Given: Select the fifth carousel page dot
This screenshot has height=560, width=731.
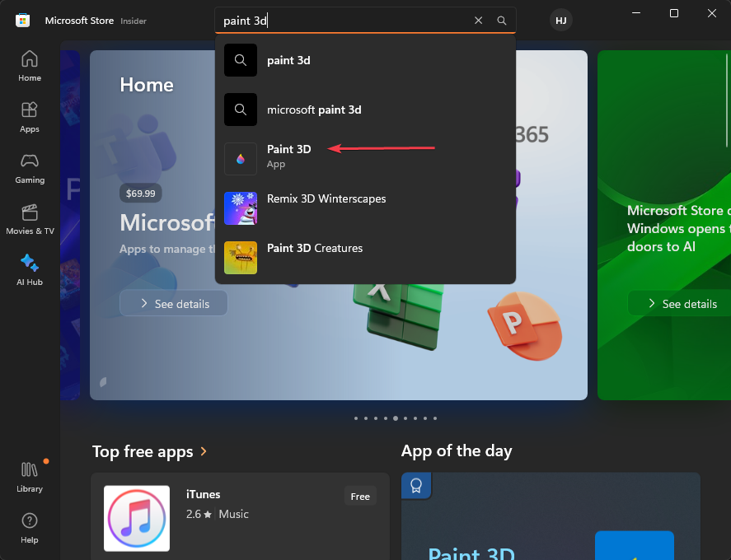Looking at the screenshot, I should point(396,418).
